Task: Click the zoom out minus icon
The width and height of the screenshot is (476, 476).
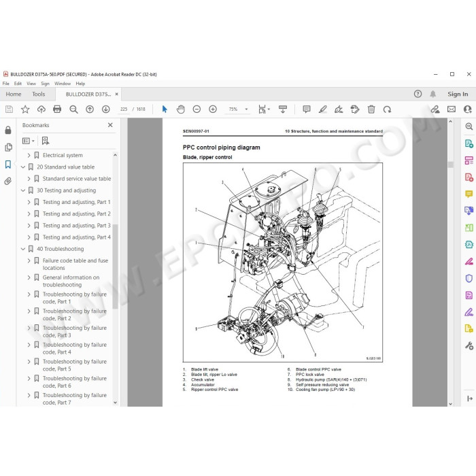Action: pos(197,109)
